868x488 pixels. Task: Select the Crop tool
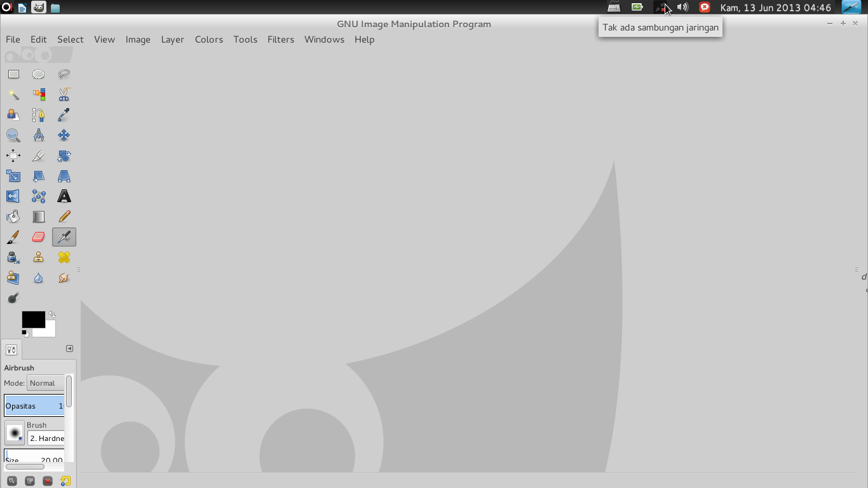pyautogui.click(x=39, y=156)
